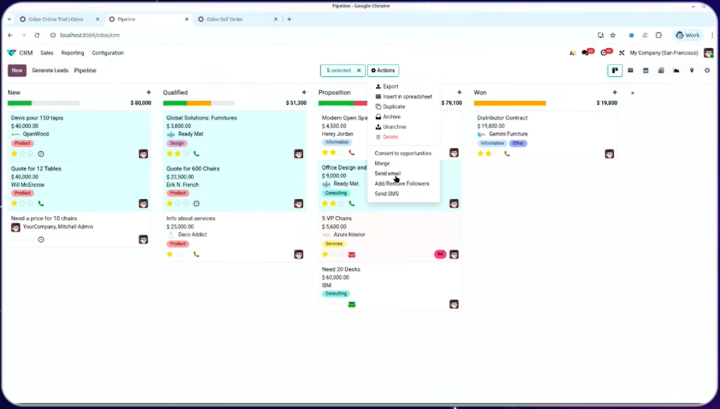Screen dimensions: 720x409
Task: Set first priority star on Info about services
Action: pyautogui.click(x=169, y=254)
